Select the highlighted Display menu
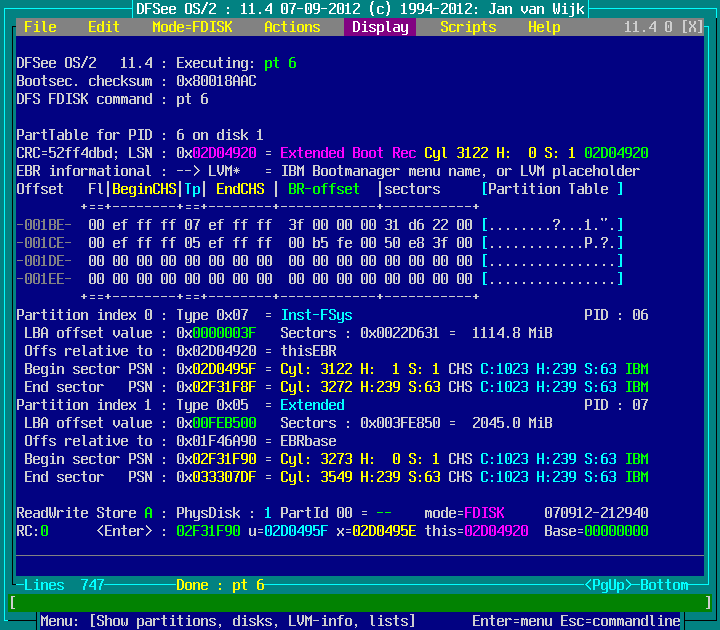 pyautogui.click(x=380, y=27)
